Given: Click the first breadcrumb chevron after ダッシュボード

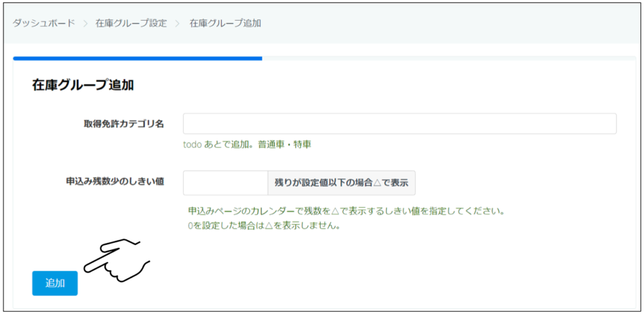Looking at the screenshot, I should [x=85, y=23].
